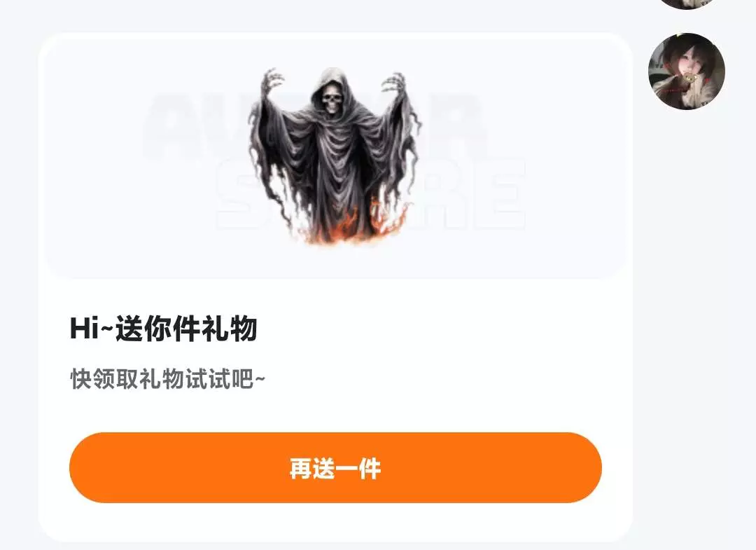The width and height of the screenshot is (756, 550).
Task: Click the 件 character on the orange button
Action: (370, 468)
